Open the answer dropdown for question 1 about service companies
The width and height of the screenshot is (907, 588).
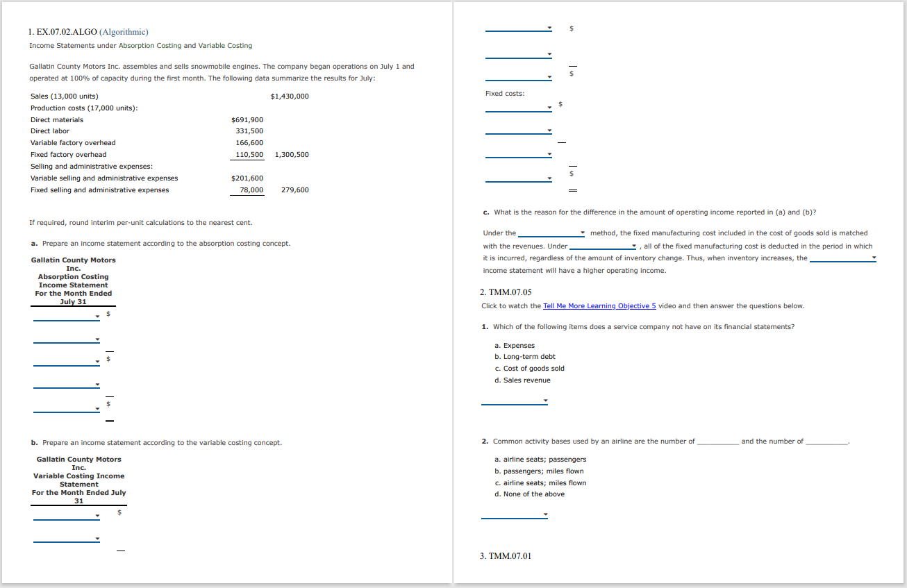coord(514,401)
